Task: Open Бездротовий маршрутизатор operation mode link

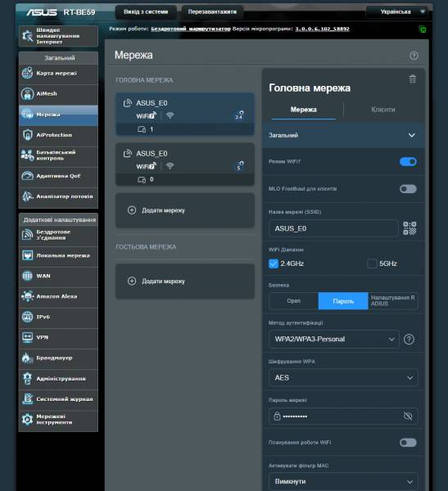Action: point(191,29)
